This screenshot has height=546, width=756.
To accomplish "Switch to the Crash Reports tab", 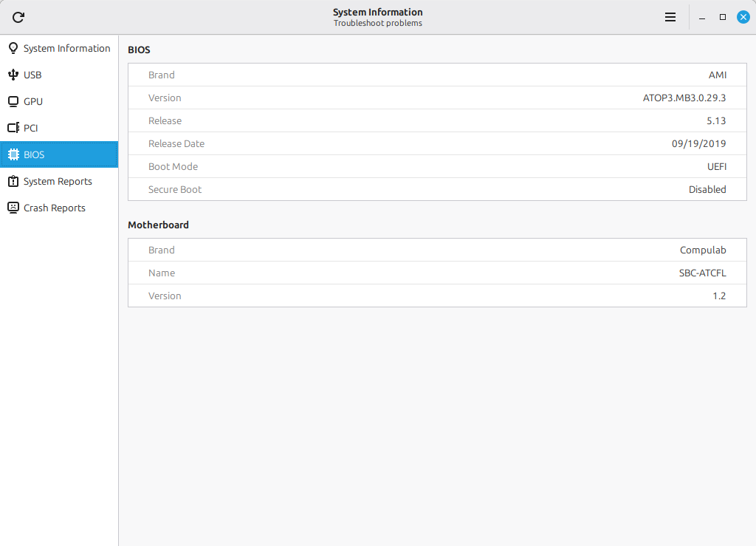I will (x=54, y=208).
